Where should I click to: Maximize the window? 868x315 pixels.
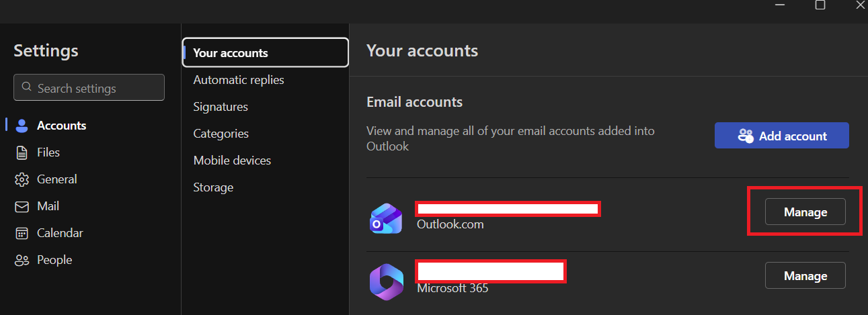(x=820, y=5)
